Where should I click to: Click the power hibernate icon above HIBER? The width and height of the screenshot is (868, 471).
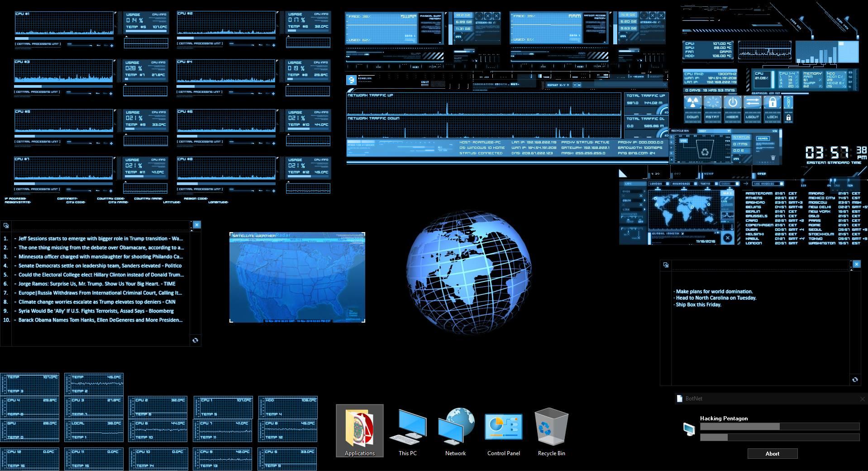pos(732,103)
